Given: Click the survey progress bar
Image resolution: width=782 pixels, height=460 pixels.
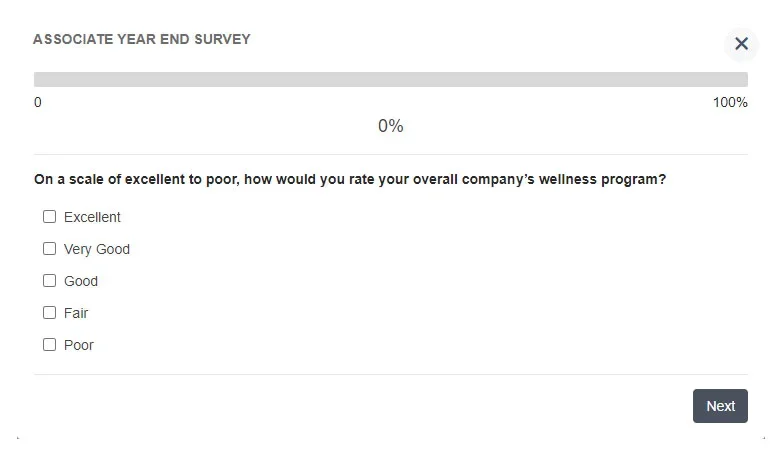Looking at the screenshot, I should click(391, 79).
